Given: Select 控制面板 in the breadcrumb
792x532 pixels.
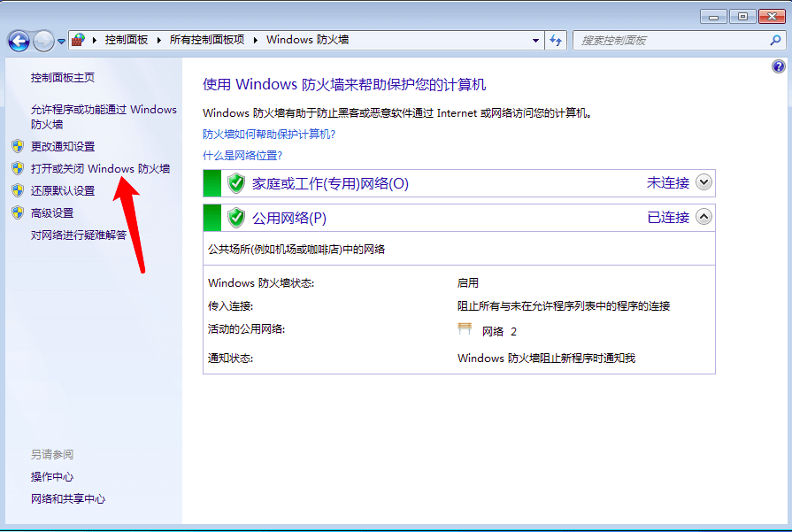Looking at the screenshot, I should 127,40.
